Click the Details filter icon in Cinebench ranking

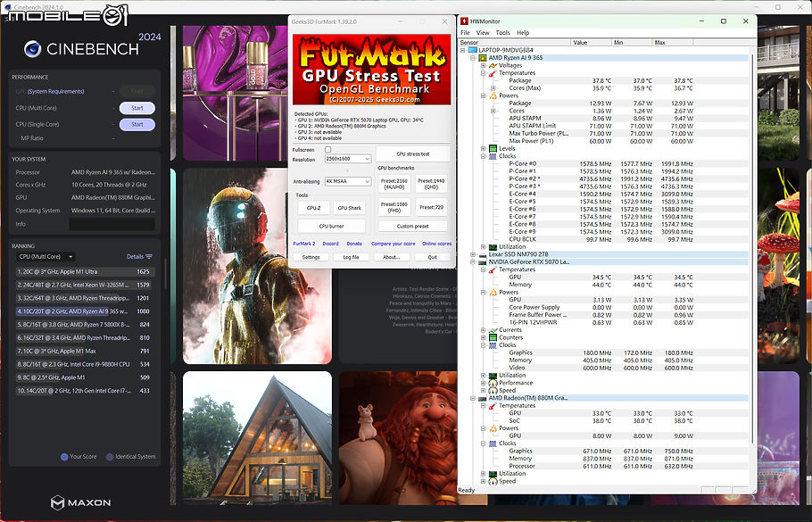(x=149, y=257)
